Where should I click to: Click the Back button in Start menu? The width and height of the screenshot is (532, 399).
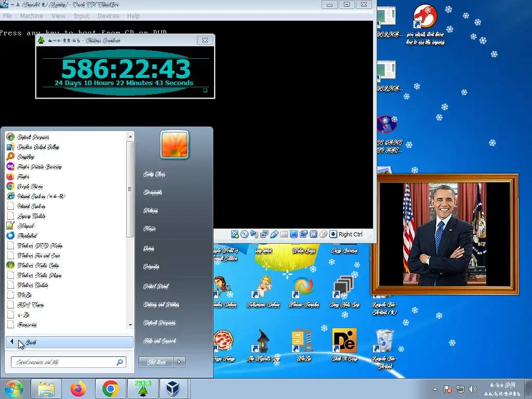[x=69, y=342]
